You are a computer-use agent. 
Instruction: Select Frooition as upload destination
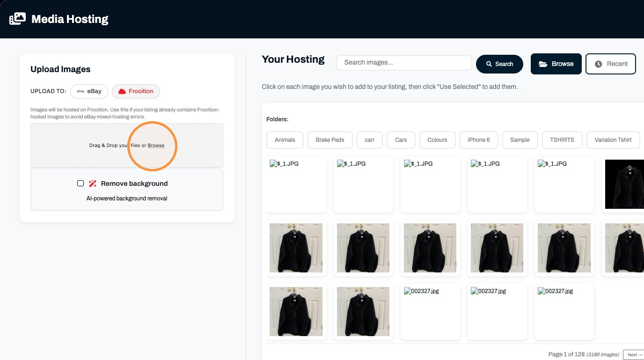(136, 91)
